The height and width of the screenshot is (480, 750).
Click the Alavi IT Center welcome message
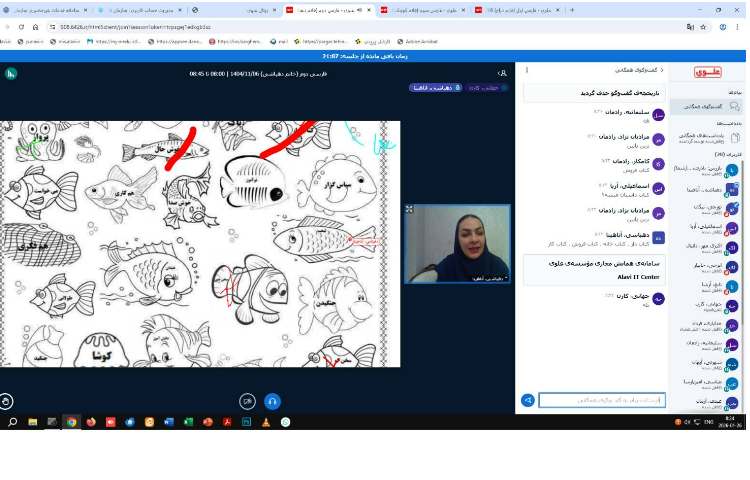pos(594,270)
